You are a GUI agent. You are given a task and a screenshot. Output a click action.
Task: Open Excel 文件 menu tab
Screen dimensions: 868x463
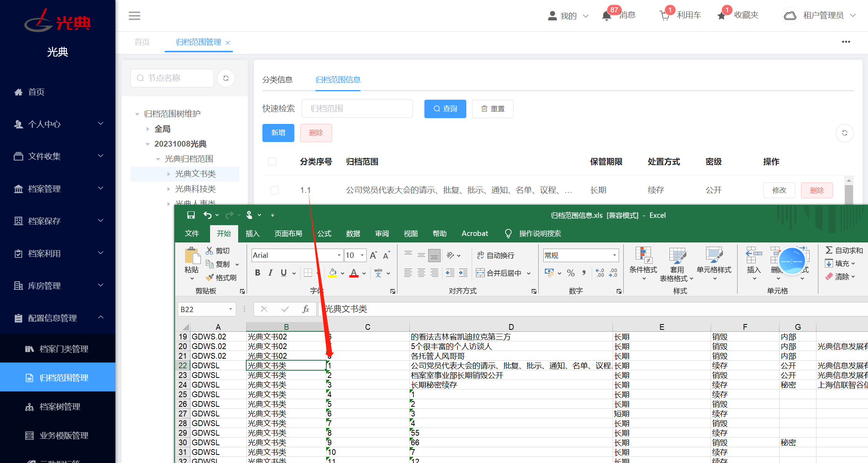[x=192, y=233]
